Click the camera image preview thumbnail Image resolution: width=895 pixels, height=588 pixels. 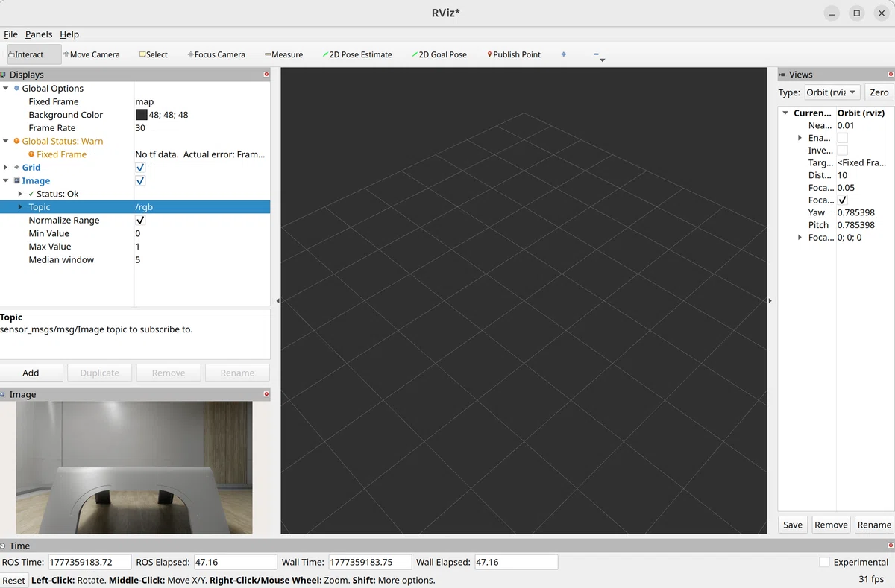pyautogui.click(x=134, y=468)
